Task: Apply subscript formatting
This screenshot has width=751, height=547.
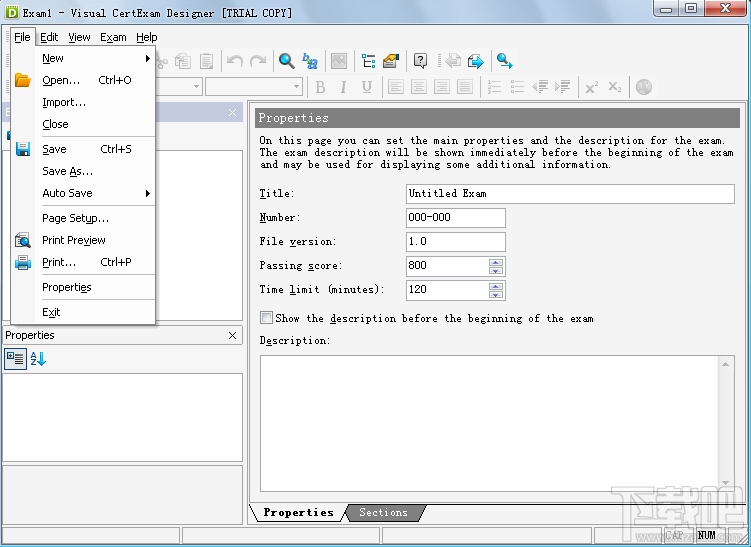Action: 615,87
